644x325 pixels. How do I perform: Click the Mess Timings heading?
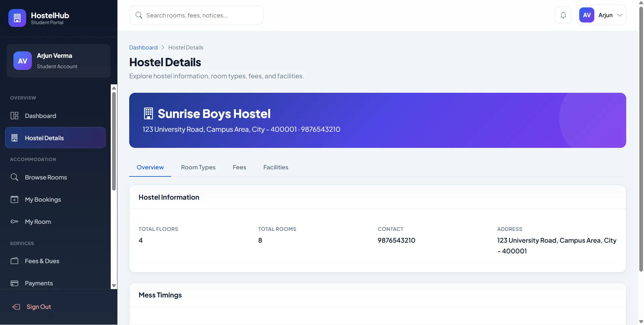click(160, 295)
